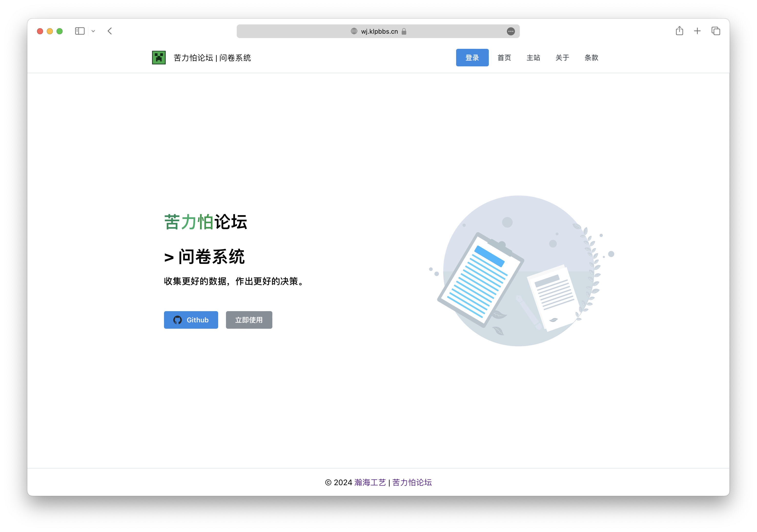757x532 pixels.
Task: Click the Github button
Action: (x=191, y=320)
